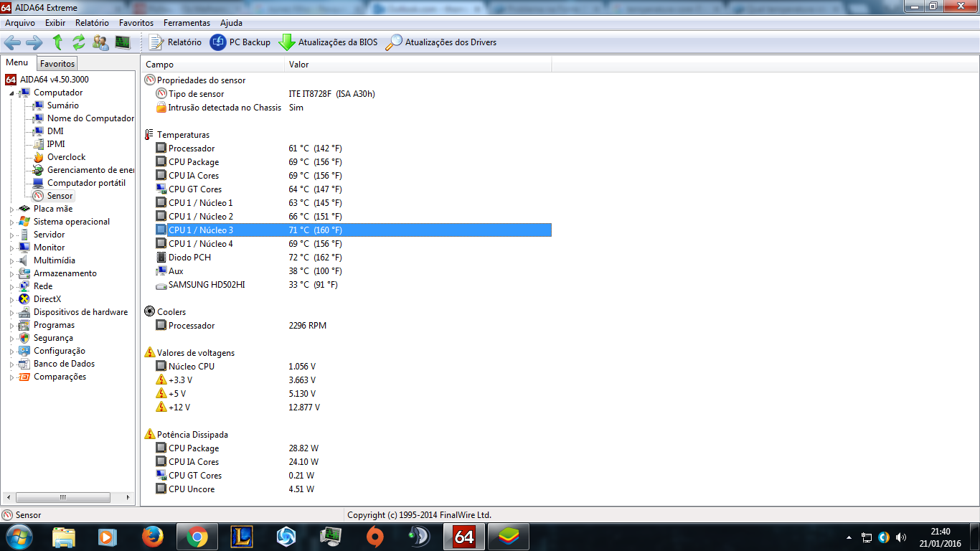The width and height of the screenshot is (980, 551).
Task: Click the taskbar clock showing 21:40
Action: (941, 537)
